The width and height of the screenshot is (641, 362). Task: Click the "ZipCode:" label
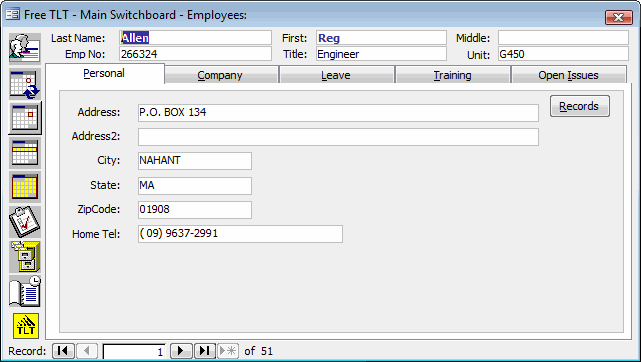coord(99,209)
